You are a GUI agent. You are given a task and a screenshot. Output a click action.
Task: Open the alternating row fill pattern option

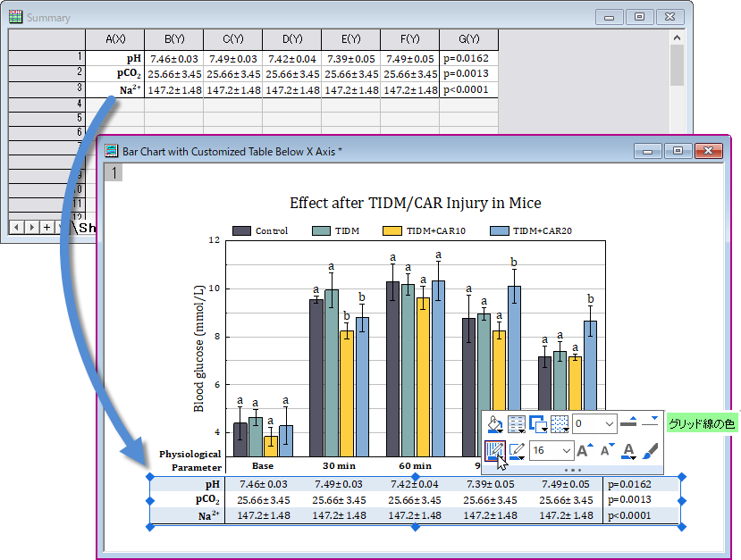tap(516, 424)
